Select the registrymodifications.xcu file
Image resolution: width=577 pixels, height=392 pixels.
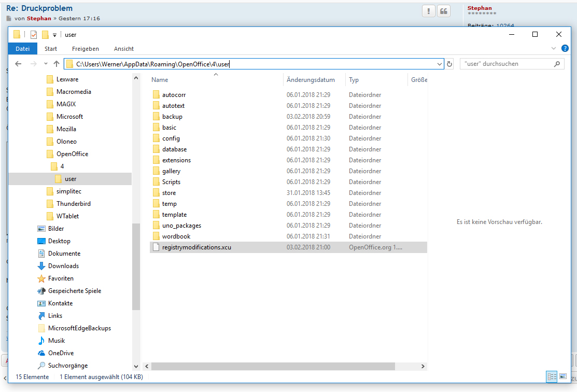[196, 247]
